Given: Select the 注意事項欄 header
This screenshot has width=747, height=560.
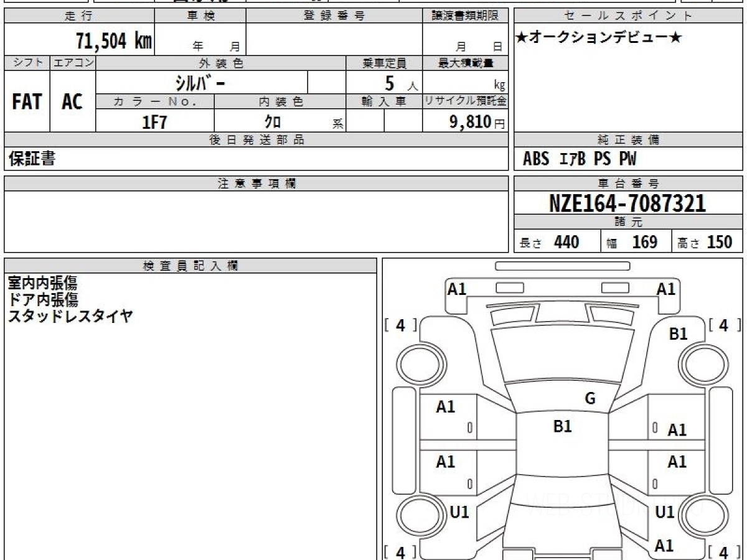Looking at the screenshot, I should click(x=256, y=184).
